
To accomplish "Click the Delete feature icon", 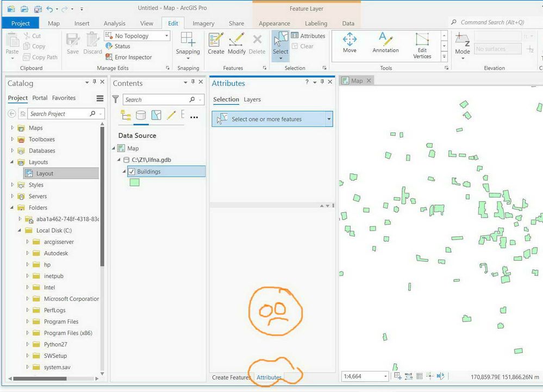I will point(257,43).
